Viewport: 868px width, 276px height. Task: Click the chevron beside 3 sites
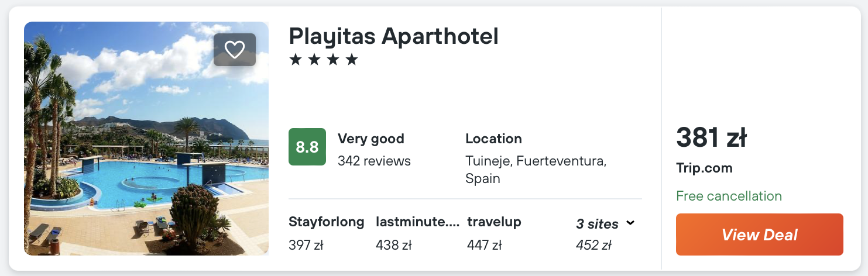click(x=630, y=223)
